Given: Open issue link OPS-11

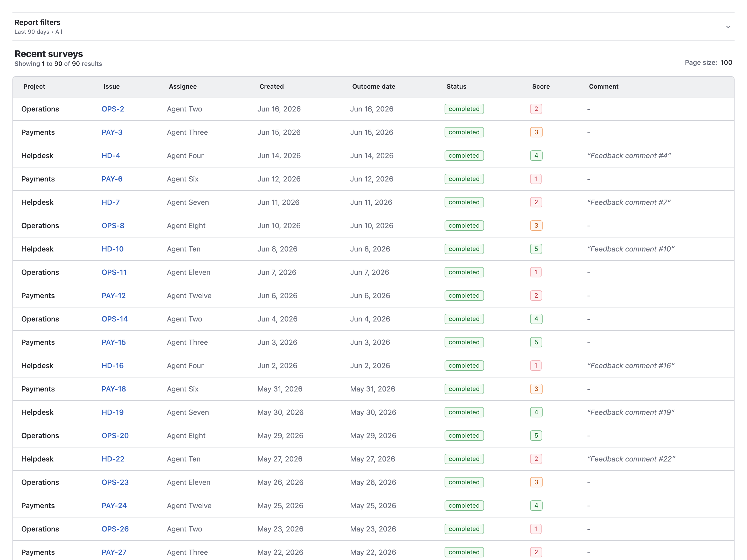Looking at the screenshot, I should 114,272.
